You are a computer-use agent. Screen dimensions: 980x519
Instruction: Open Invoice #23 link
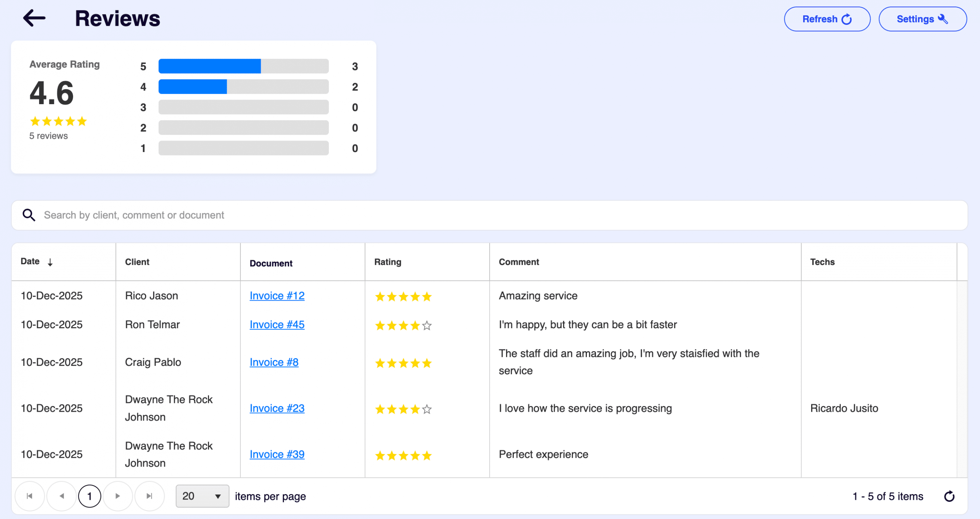(277, 408)
